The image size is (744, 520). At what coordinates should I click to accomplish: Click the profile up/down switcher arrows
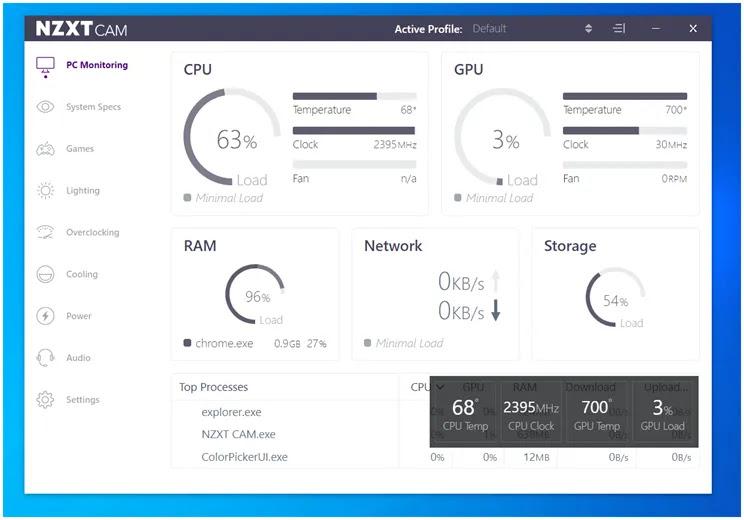(588, 28)
